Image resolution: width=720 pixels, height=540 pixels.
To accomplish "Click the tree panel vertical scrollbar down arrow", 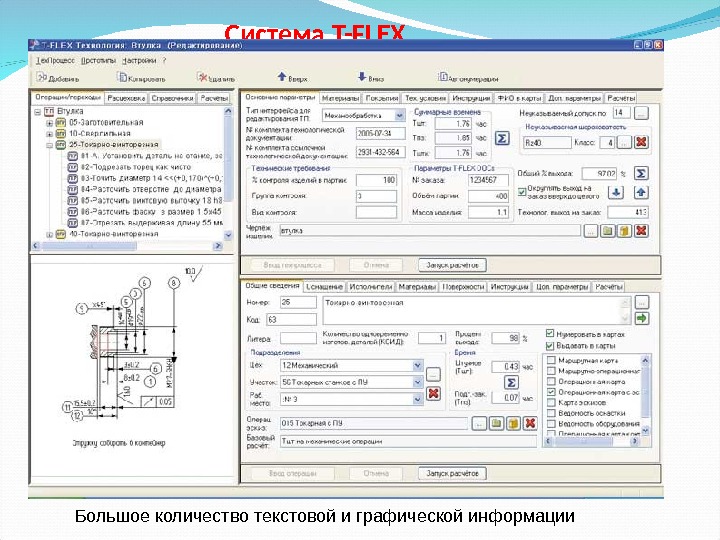I will (228, 235).
